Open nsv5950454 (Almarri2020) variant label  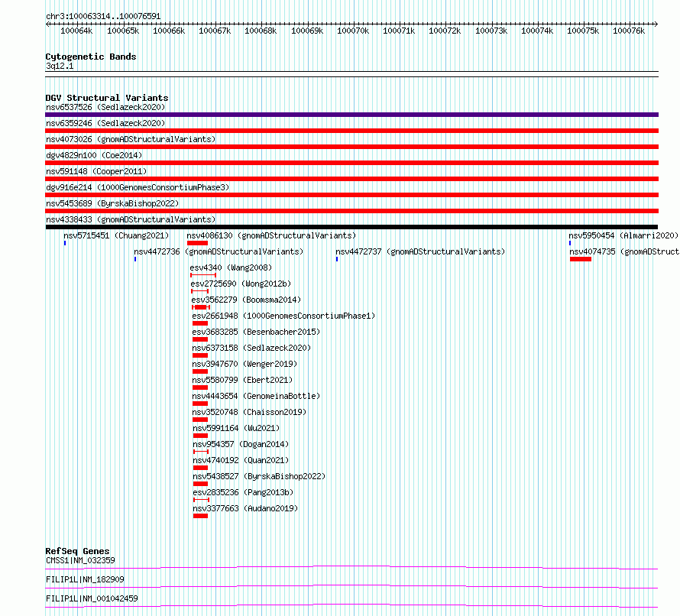tap(623, 235)
